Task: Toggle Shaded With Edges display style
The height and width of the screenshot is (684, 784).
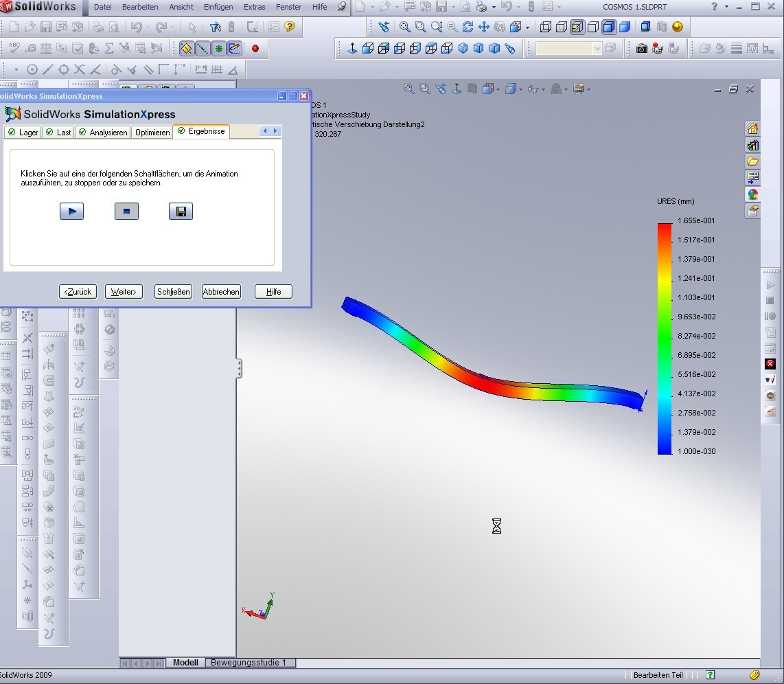Action: [x=608, y=27]
